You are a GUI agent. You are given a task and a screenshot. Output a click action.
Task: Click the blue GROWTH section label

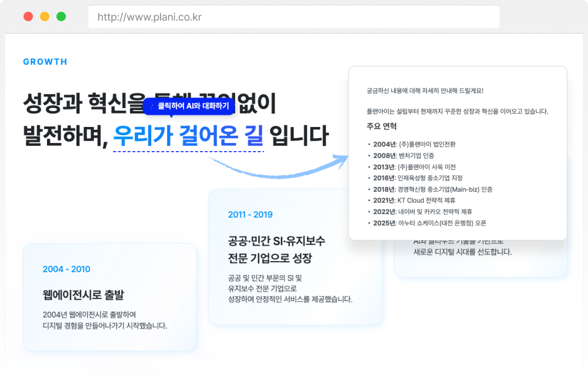pos(45,62)
